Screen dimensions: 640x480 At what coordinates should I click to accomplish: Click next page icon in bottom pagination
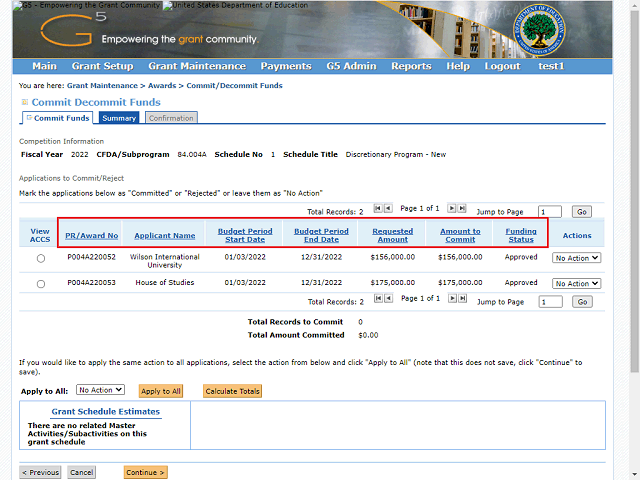point(452,298)
